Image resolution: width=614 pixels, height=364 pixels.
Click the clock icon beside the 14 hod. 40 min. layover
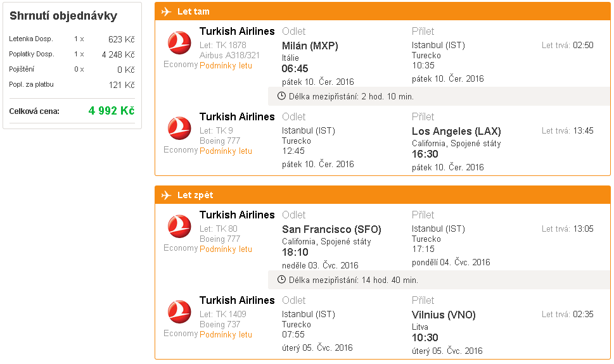[x=282, y=280]
